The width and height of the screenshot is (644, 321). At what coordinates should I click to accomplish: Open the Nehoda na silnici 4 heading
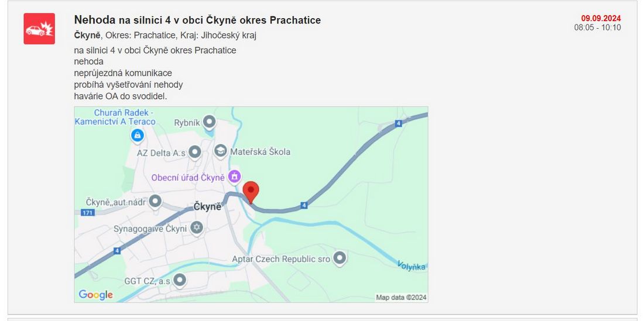click(x=197, y=20)
